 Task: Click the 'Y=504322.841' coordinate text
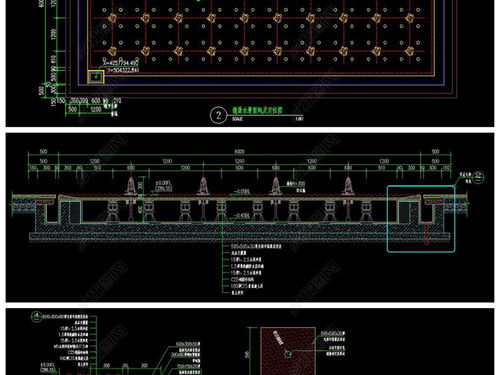click(x=123, y=70)
